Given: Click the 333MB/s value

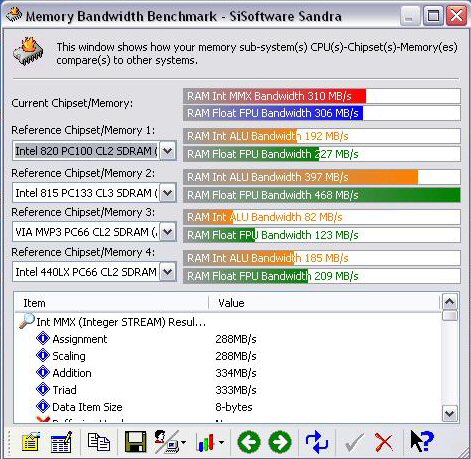Looking at the screenshot, I should [236, 390].
